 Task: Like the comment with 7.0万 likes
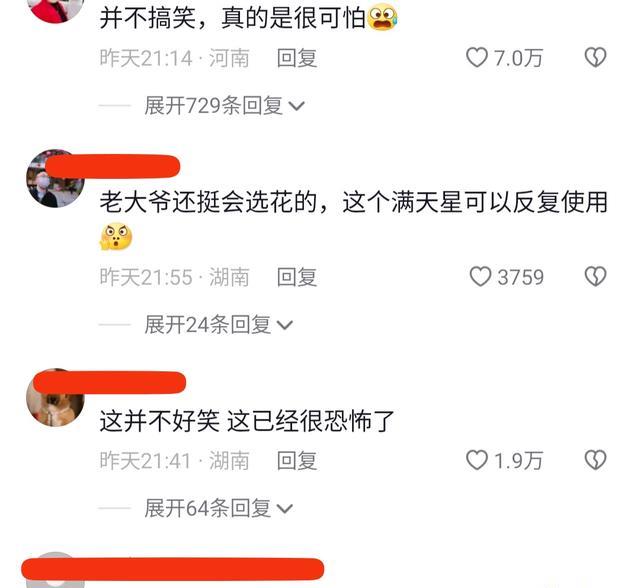click(x=477, y=57)
